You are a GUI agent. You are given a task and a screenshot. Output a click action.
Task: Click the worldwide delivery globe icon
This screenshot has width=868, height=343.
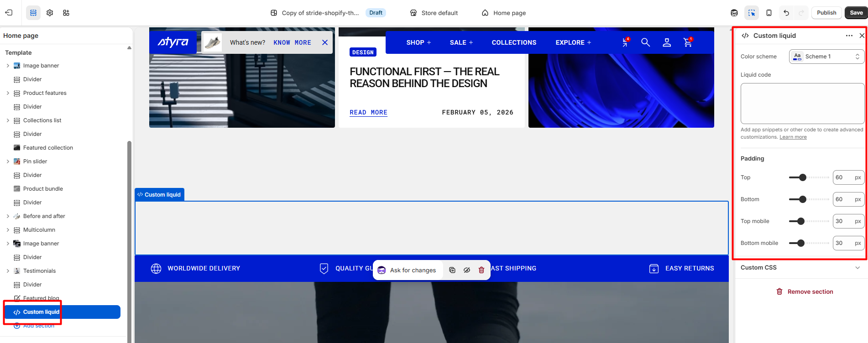click(x=156, y=269)
